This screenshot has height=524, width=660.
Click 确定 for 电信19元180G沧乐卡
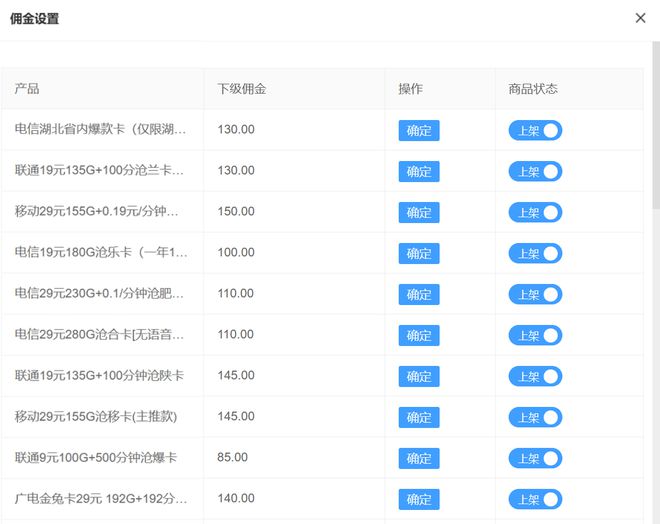pyautogui.click(x=419, y=253)
